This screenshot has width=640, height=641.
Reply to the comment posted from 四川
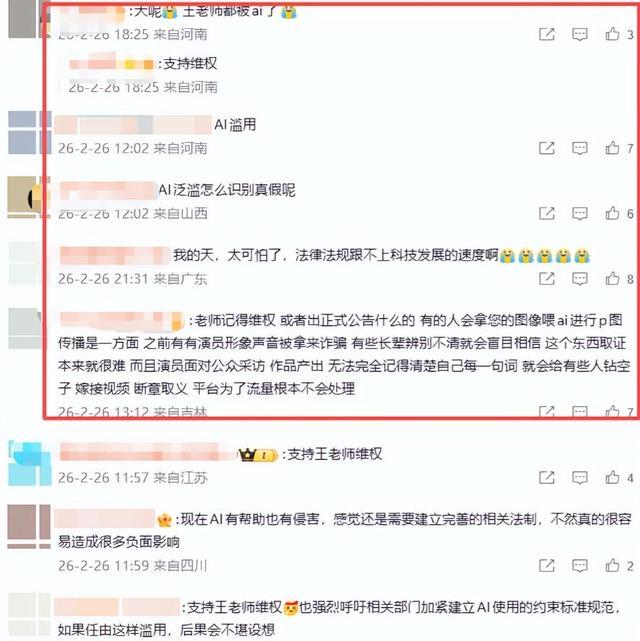pos(580,565)
